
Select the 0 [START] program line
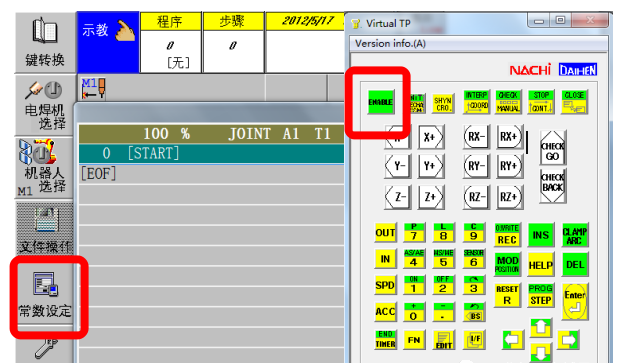[x=211, y=154]
